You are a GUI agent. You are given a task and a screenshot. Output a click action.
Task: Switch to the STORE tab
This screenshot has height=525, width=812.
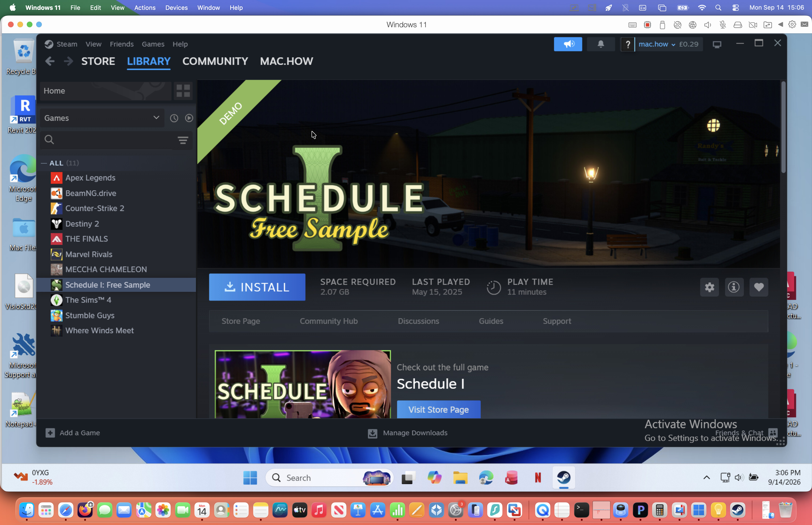tap(98, 61)
